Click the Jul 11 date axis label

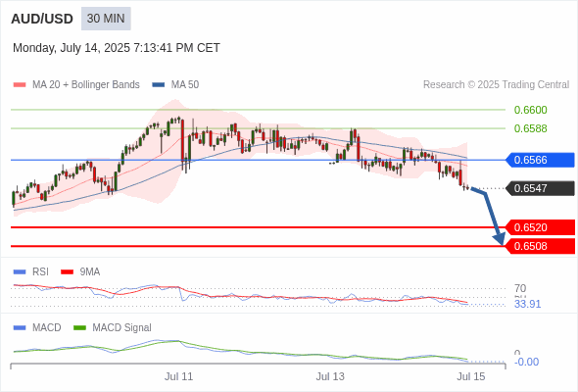point(178,376)
